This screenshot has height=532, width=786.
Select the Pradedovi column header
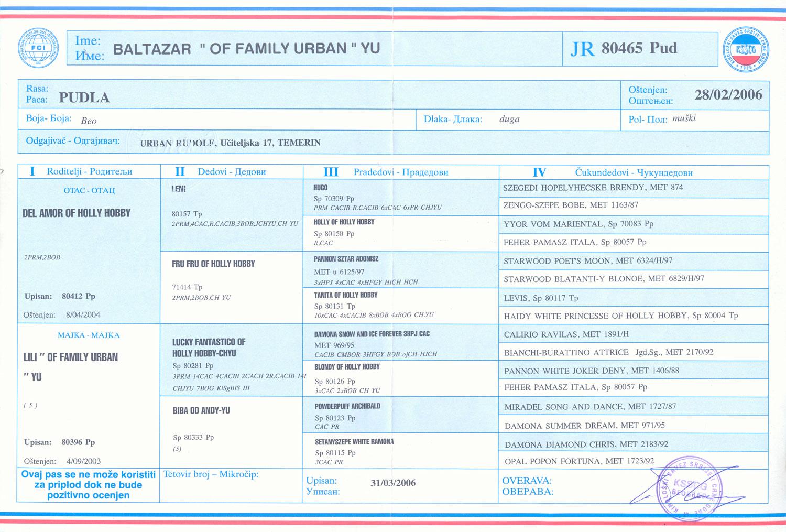[400, 172]
